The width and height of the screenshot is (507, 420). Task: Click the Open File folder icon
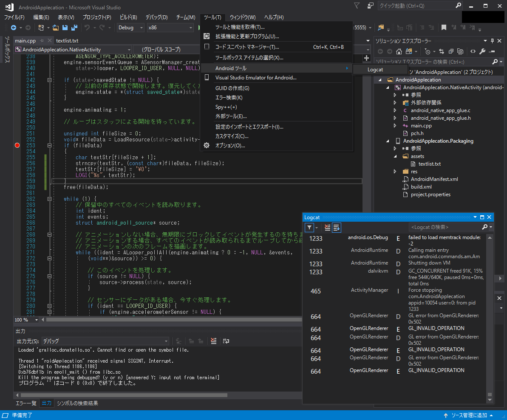56,28
